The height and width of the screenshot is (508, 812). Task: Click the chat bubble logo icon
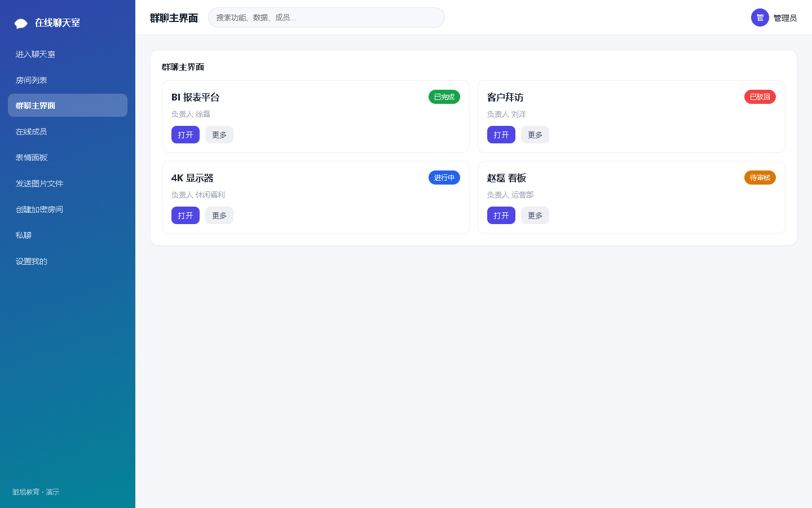click(21, 23)
